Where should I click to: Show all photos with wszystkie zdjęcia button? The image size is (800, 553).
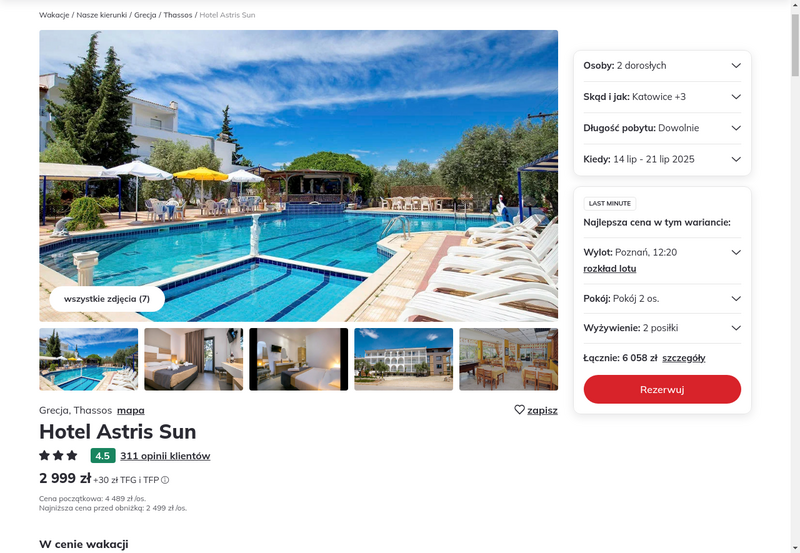[107, 299]
